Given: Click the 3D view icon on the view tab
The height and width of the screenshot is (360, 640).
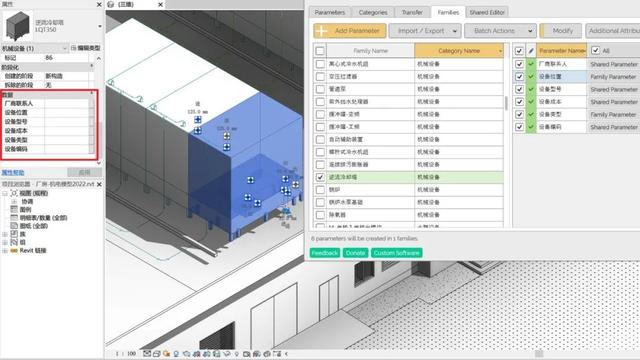Looking at the screenshot, I should (110, 4).
